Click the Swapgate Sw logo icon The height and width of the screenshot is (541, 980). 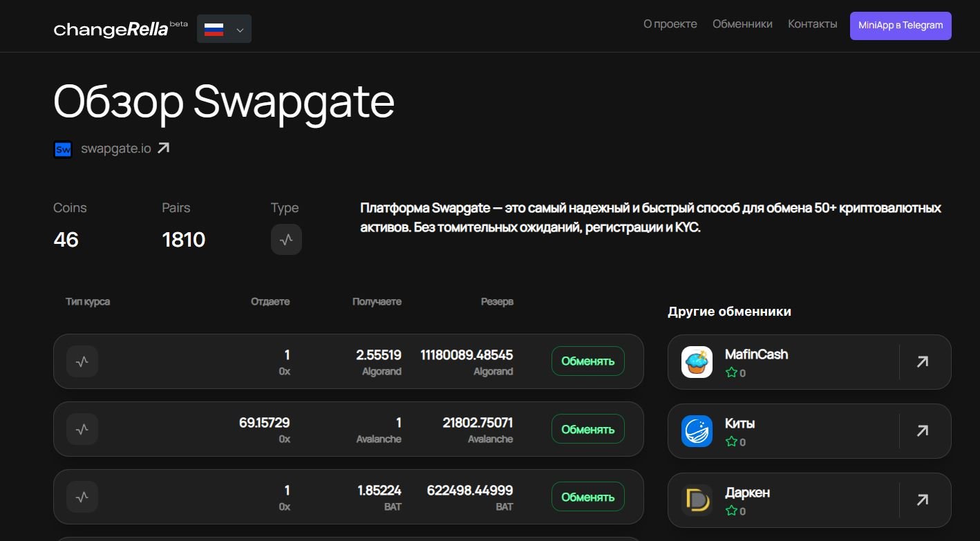click(x=63, y=149)
